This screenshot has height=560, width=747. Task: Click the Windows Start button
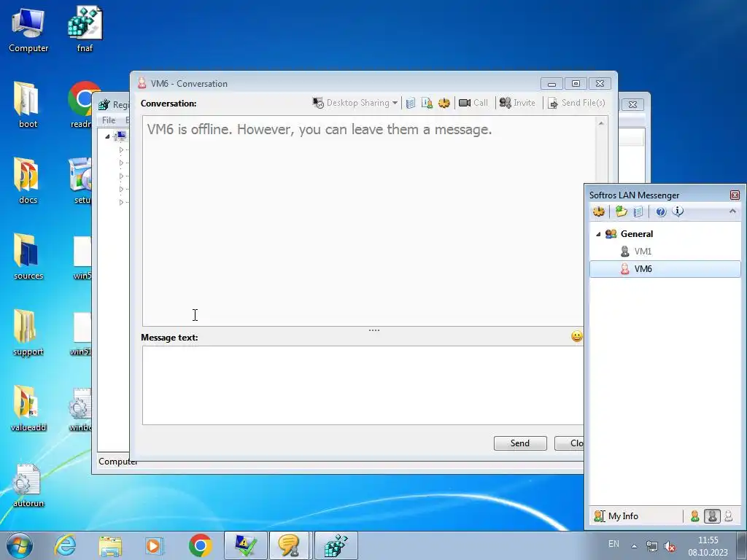pos(20,545)
